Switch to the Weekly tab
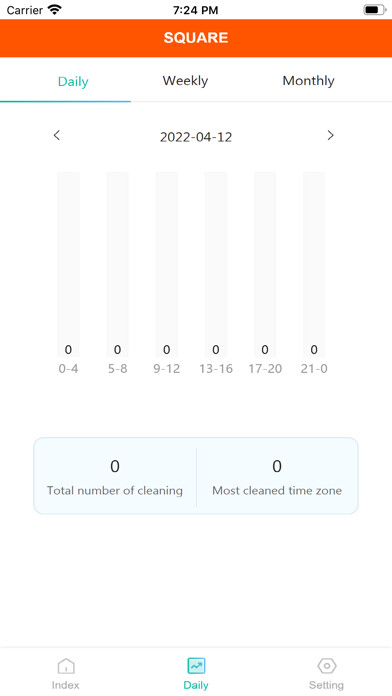 (185, 81)
